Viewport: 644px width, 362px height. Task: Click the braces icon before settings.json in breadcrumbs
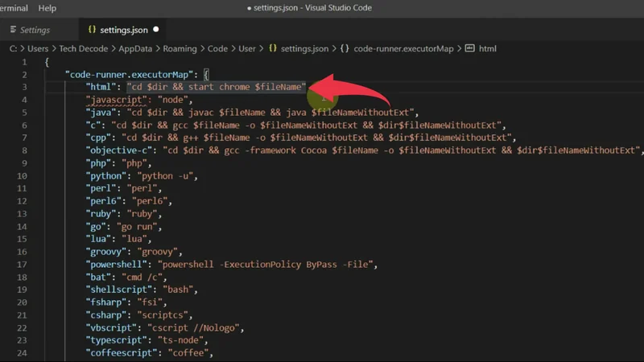point(274,48)
